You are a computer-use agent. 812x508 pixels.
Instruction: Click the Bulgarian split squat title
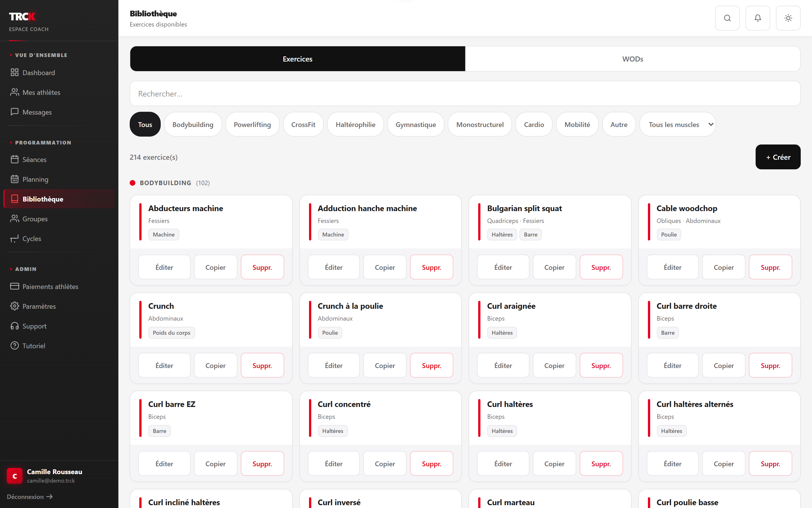pyautogui.click(x=524, y=208)
